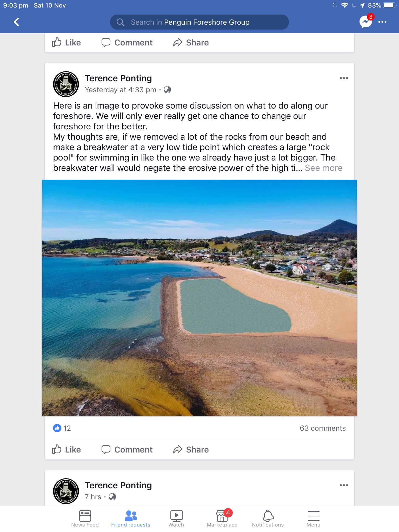This screenshot has height=532, width=399.
Task: Like the post at the top
Action: pos(66,43)
